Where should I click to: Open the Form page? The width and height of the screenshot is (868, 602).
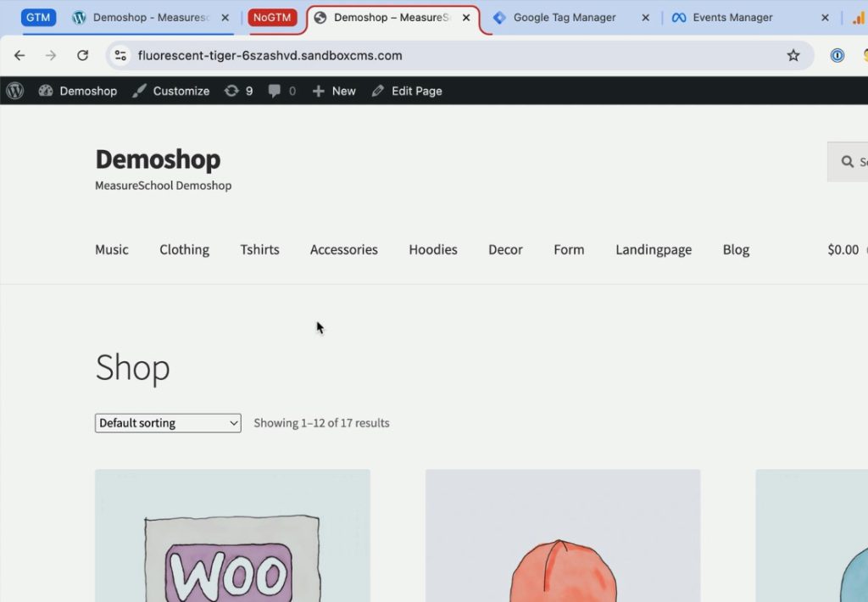pos(569,250)
